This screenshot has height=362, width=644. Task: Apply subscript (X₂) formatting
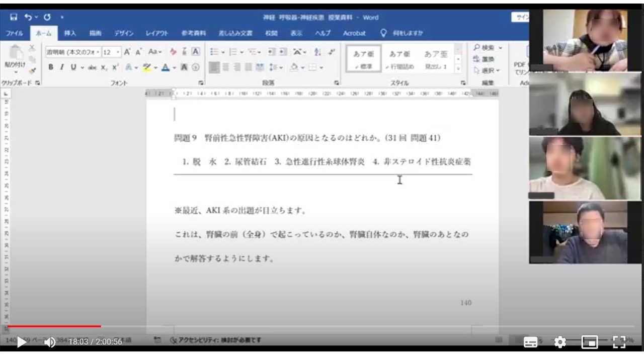pyautogui.click(x=104, y=67)
